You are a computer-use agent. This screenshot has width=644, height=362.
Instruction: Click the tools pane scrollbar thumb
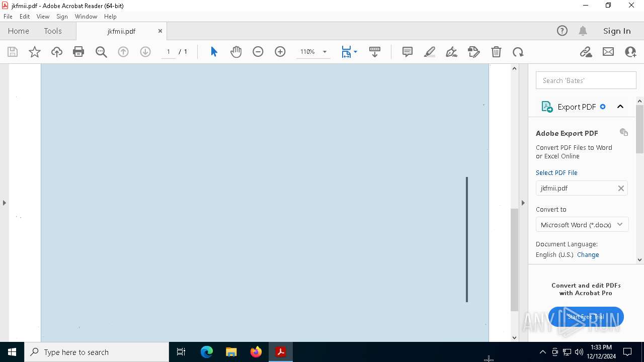(x=639, y=129)
